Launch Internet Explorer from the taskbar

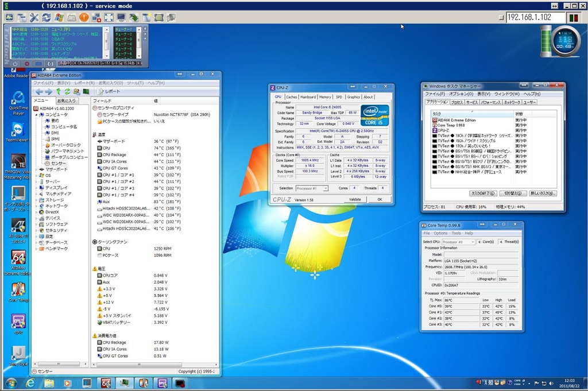30,384
